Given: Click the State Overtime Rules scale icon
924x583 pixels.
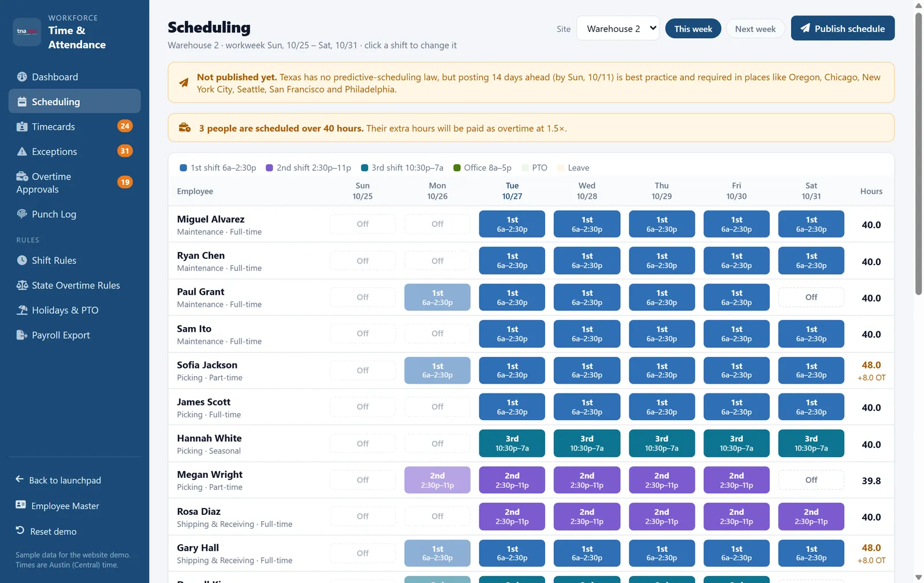Looking at the screenshot, I should (x=22, y=285).
